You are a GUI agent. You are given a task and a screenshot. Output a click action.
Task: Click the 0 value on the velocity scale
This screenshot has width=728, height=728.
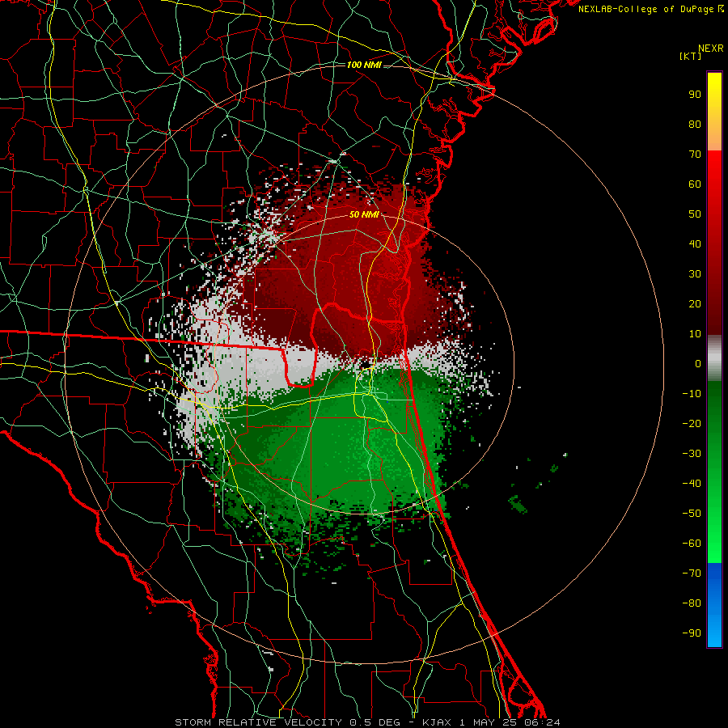click(698, 363)
